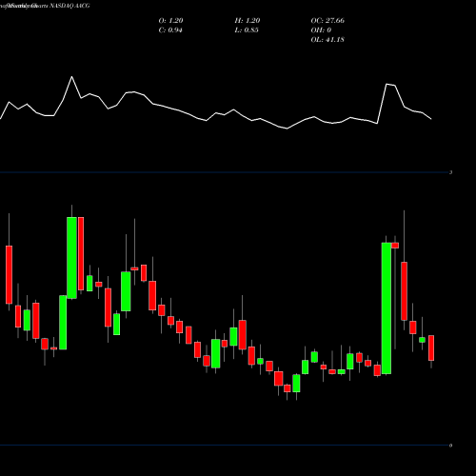Viewport: 476px width, 476px height.
Task: Click the NASDAQ AACG chart title
Action: pyautogui.click(x=69, y=6)
